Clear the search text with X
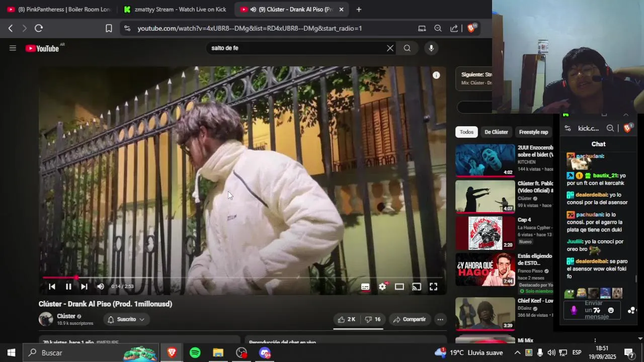644x362 pixels. [x=390, y=48]
